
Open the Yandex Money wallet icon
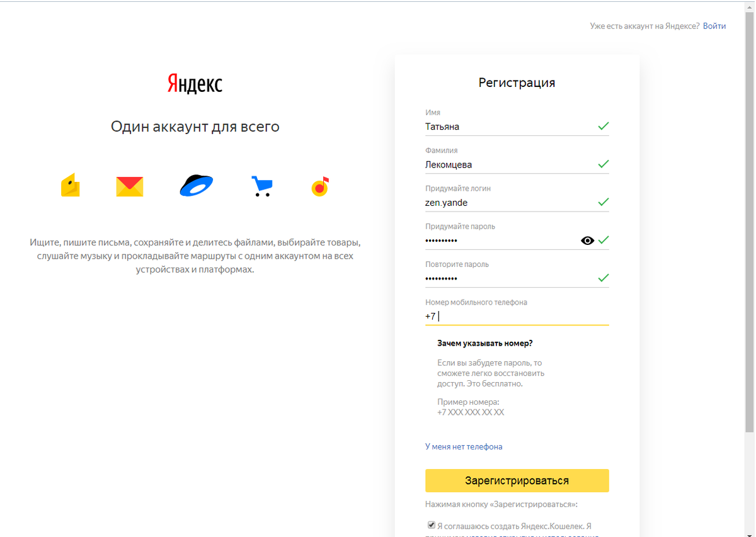pyautogui.click(x=71, y=185)
